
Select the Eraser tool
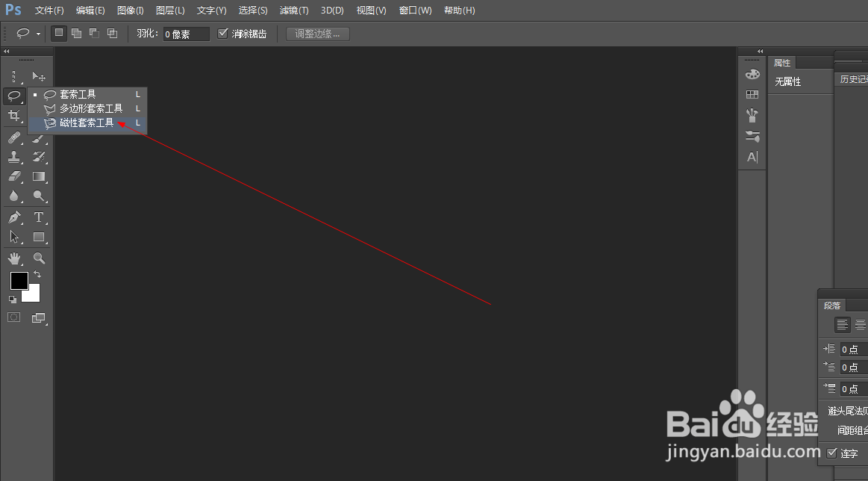[x=13, y=177]
